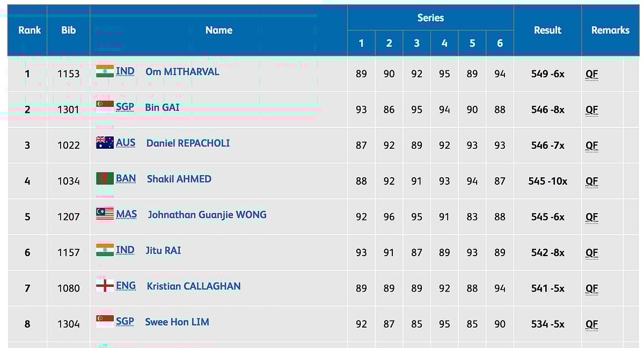The image size is (644, 348).
Task: Click QF remark in Om MITHARVAL row
Action: pos(591,74)
